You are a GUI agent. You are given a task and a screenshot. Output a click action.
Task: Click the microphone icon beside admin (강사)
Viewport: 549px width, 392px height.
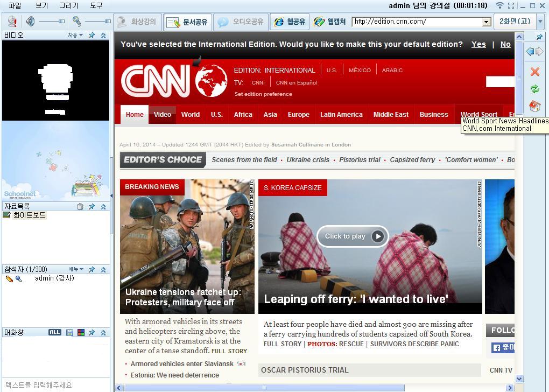(x=19, y=279)
